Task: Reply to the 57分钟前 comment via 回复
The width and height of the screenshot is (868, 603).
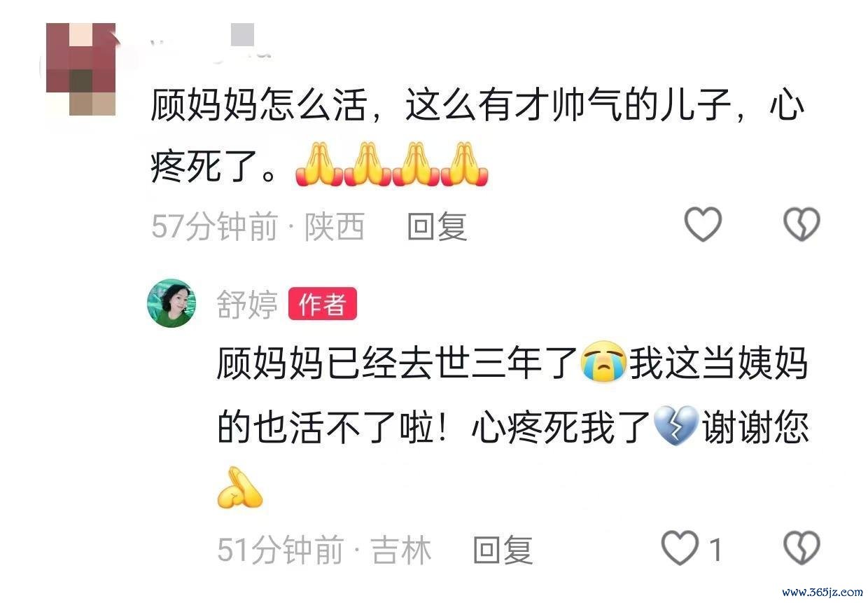Action: click(x=437, y=226)
